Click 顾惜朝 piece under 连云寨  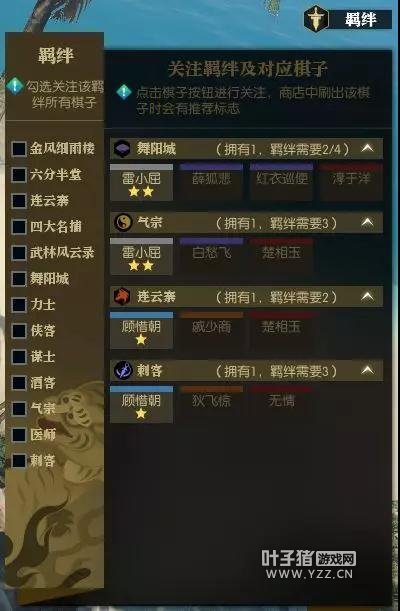click(141, 330)
